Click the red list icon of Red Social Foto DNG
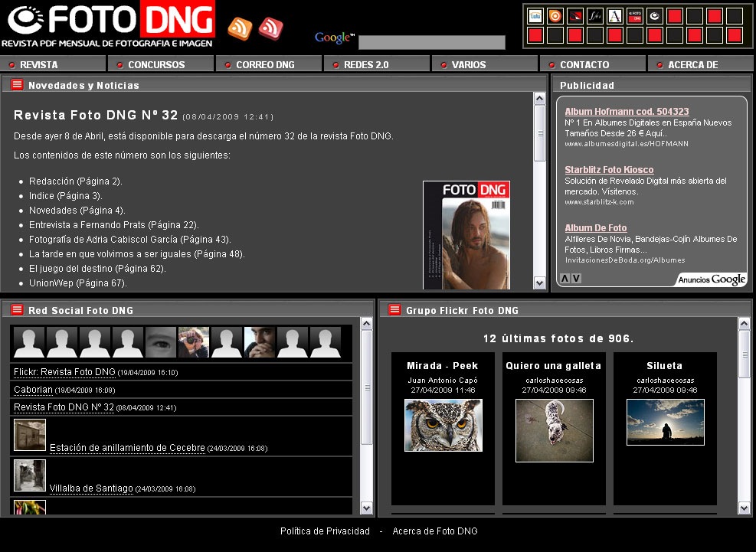Image resolution: width=756 pixels, height=552 pixels. (17, 309)
